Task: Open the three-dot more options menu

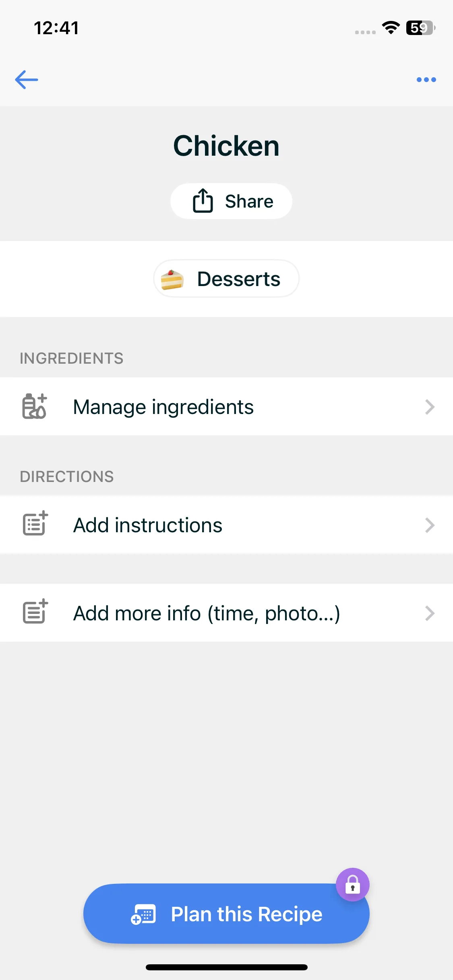Action: 426,80
